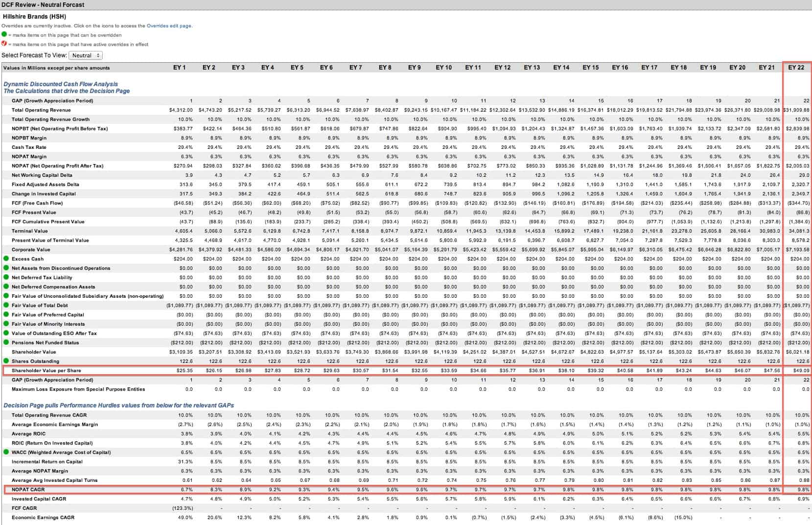The image size is (812, 525).
Task: Select the Economic Earnings CAGR row label
Action: point(43,518)
